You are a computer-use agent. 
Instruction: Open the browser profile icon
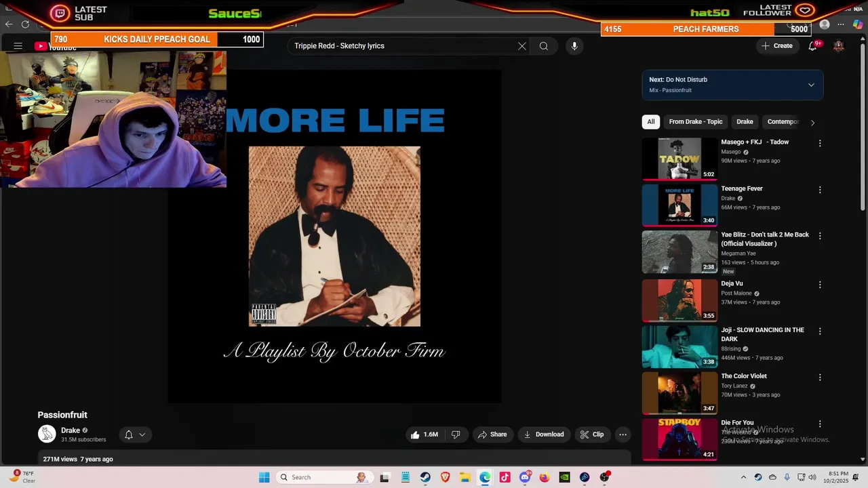(825, 24)
